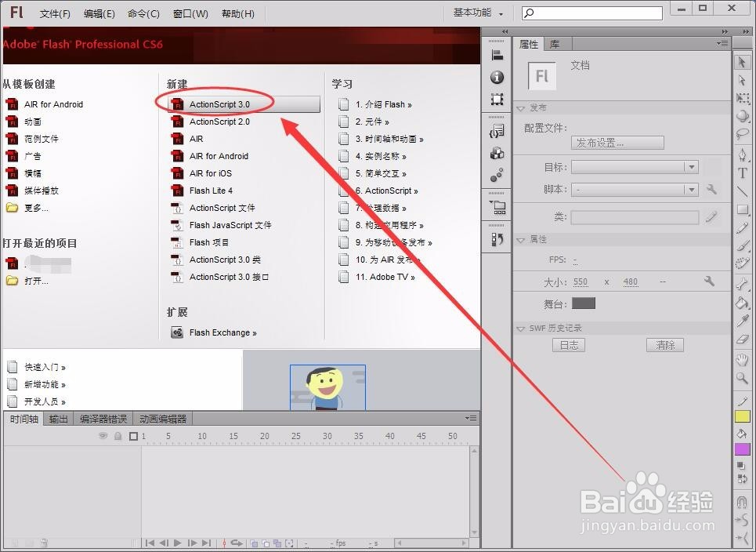Open the Info panel icon

(x=497, y=77)
